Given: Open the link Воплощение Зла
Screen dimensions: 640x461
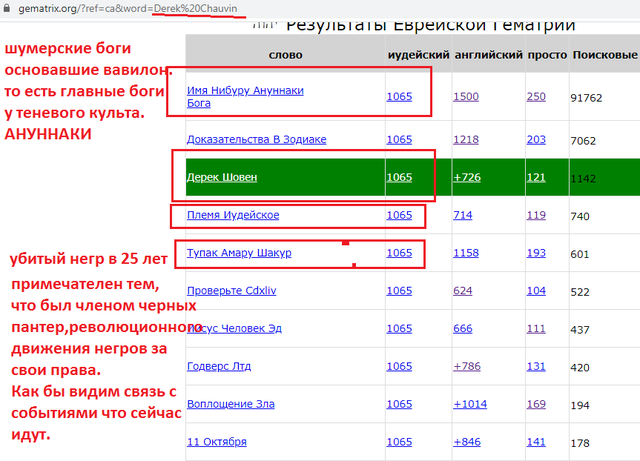Looking at the screenshot, I should coord(231,404).
